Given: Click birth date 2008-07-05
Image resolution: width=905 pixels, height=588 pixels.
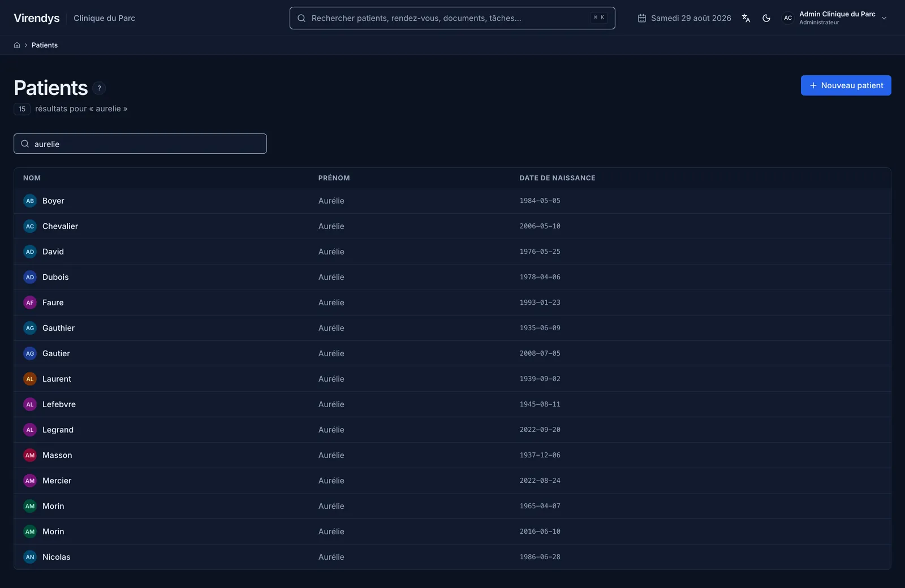Looking at the screenshot, I should click(x=540, y=353).
